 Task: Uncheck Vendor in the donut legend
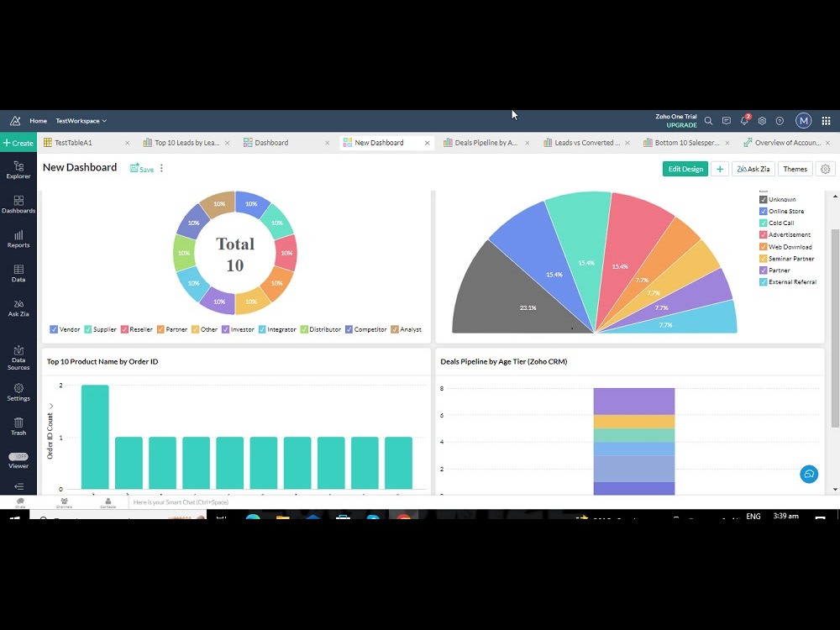[54, 329]
